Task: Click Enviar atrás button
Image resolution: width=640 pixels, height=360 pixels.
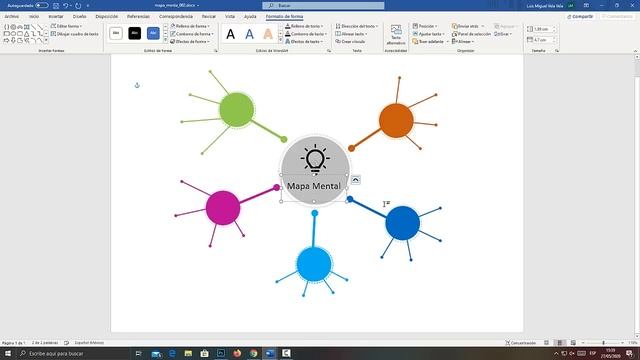Action: point(465,26)
